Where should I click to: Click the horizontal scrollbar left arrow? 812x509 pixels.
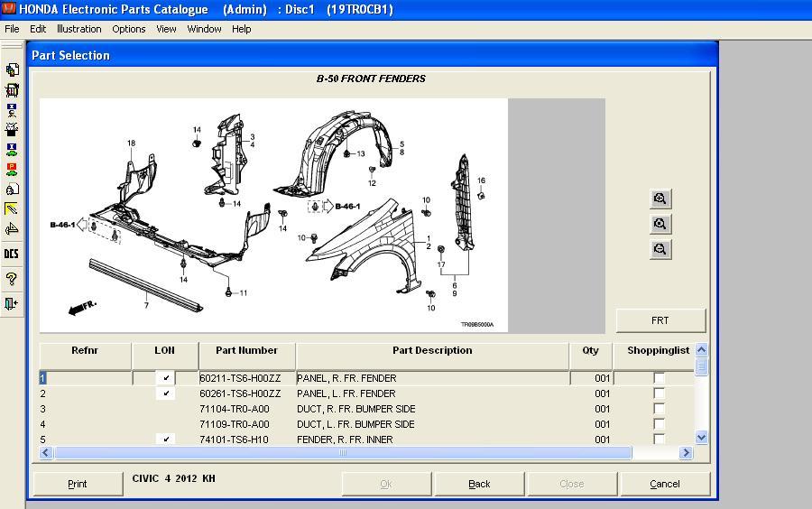click(x=46, y=452)
